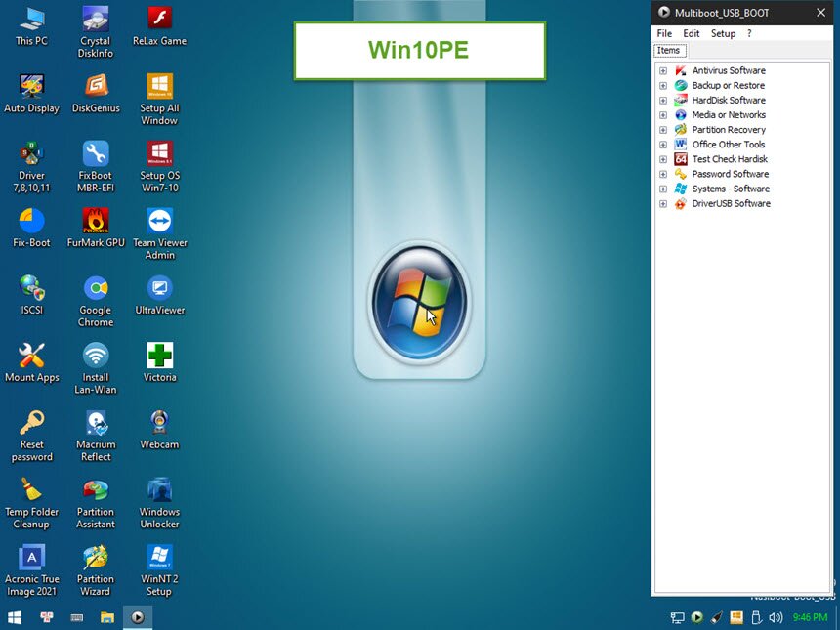Screen dimensions: 840x630
Task: Click the Win10PE banner
Action: 419,51
